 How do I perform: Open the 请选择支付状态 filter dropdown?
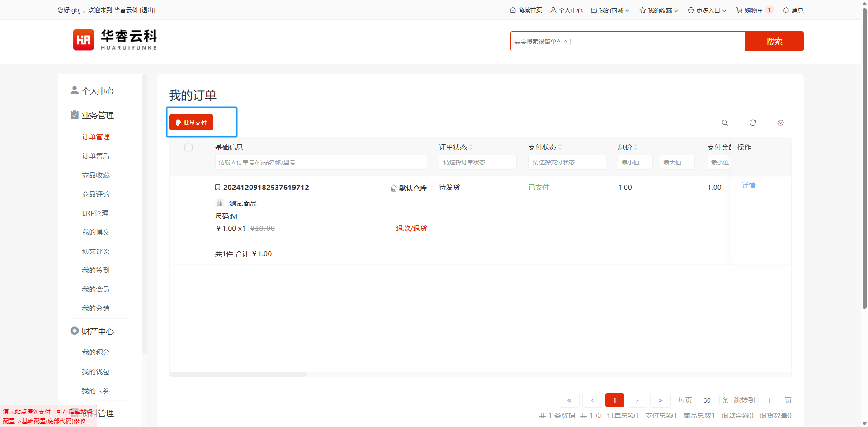point(567,162)
